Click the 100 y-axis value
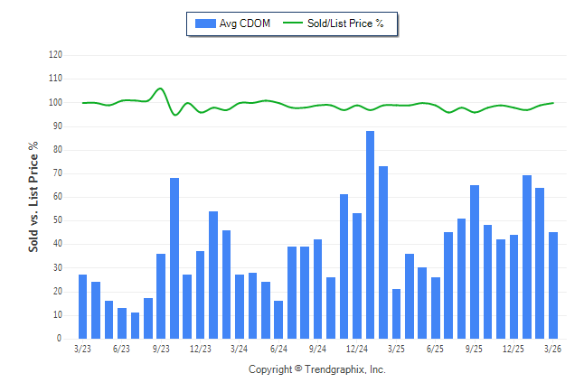 pos(55,102)
